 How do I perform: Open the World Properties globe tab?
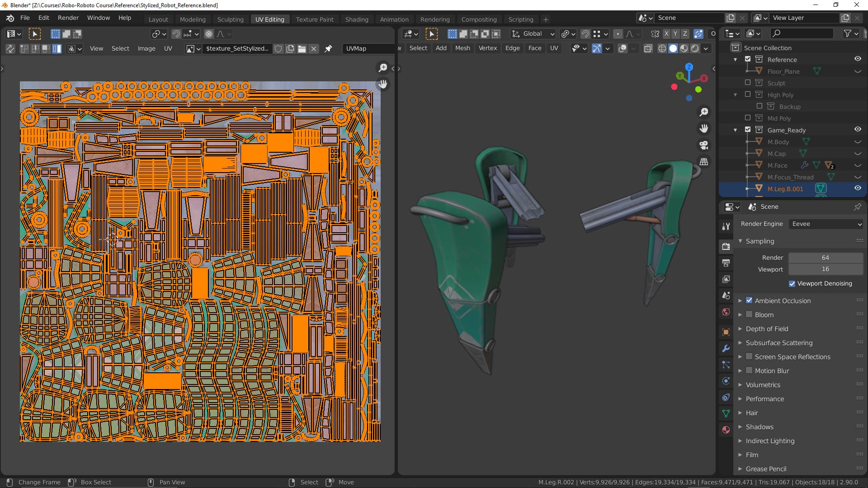coord(726,312)
